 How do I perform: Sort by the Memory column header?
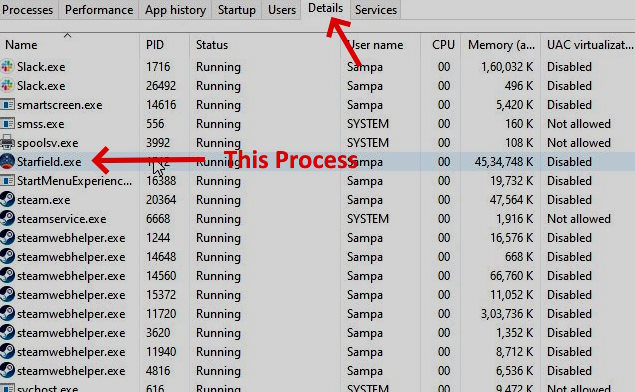[501, 45]
